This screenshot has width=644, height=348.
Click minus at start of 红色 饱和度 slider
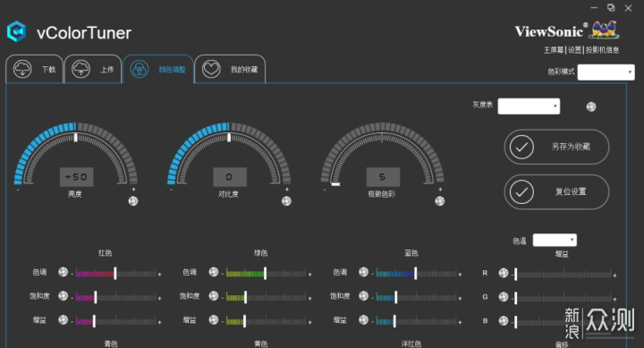click(x=72, y=298)
